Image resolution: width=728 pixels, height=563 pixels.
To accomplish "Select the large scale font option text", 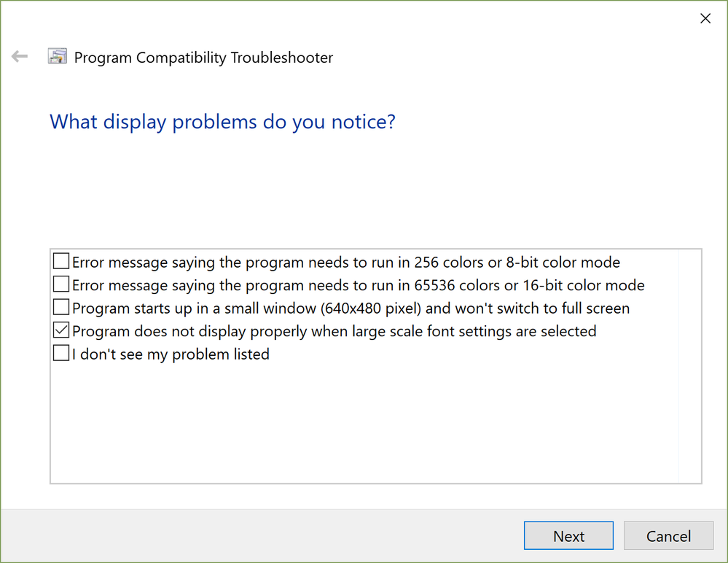I will [x=334, y=332].
